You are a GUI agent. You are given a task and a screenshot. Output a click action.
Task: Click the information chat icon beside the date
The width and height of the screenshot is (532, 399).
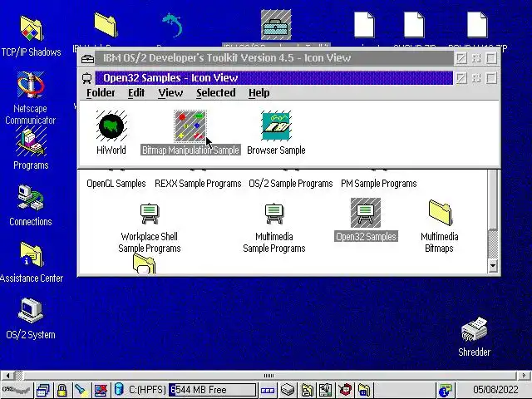[446, 390]
